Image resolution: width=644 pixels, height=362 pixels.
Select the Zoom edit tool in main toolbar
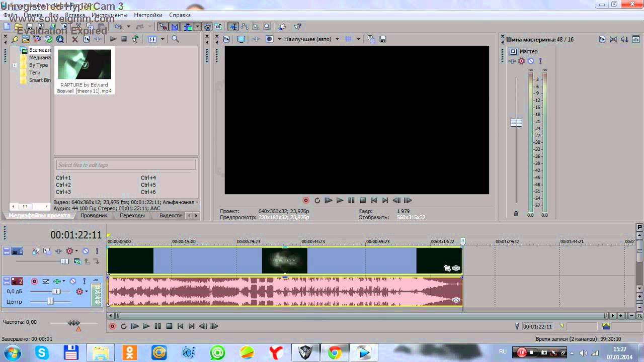tap(267, 26)
